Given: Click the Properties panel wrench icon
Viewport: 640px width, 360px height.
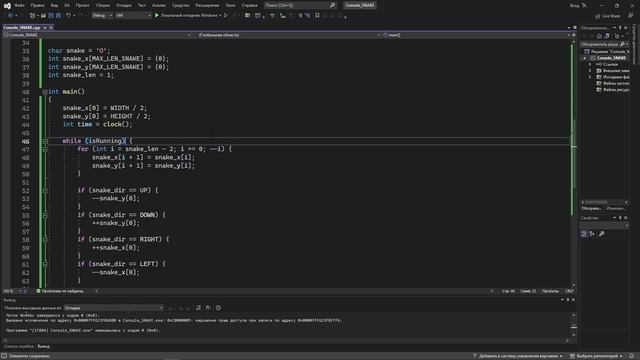Looking at the screenshot, I should click(x=601, y=234).
